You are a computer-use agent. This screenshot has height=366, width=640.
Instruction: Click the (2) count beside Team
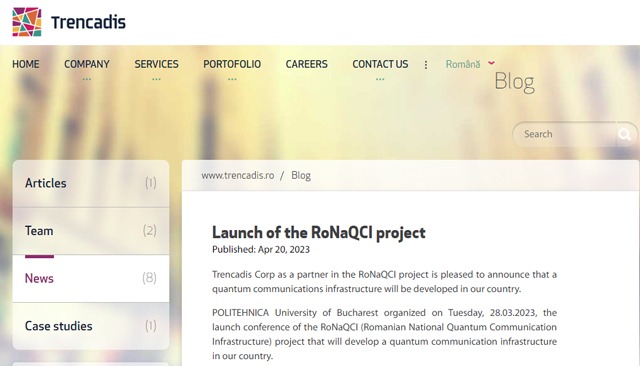click(x=149, y=231)
